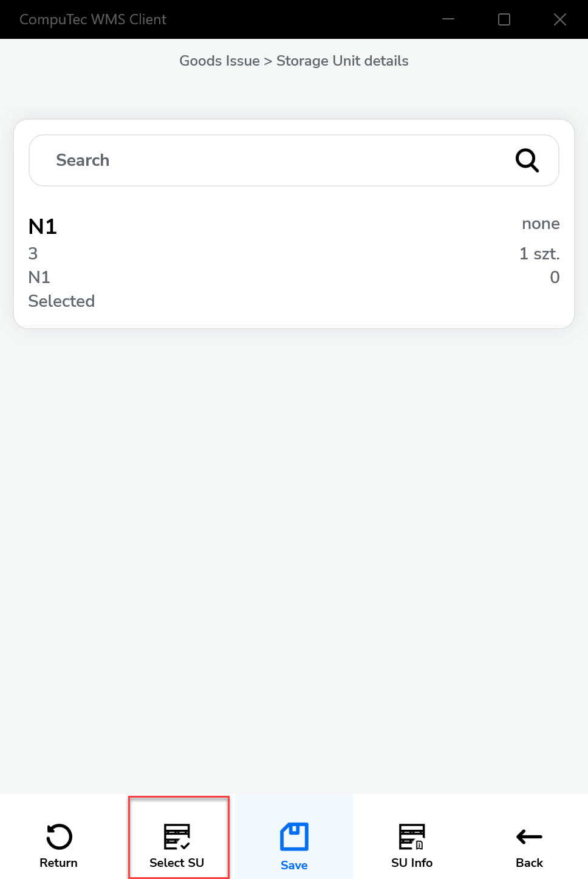Maximize the CompuTec WMS Client window
Viewport: 588px width, 879px height.
pyautogui.click(x=504, y=19)
